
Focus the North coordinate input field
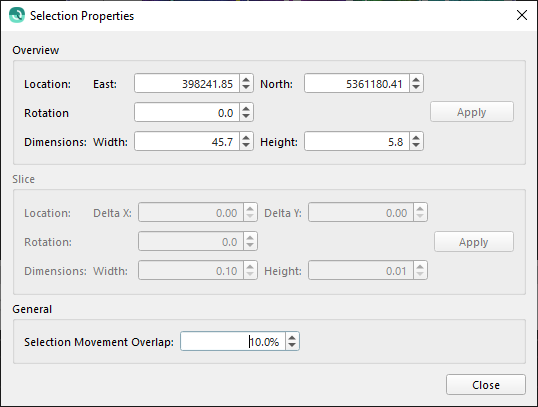tap(357, 83)
